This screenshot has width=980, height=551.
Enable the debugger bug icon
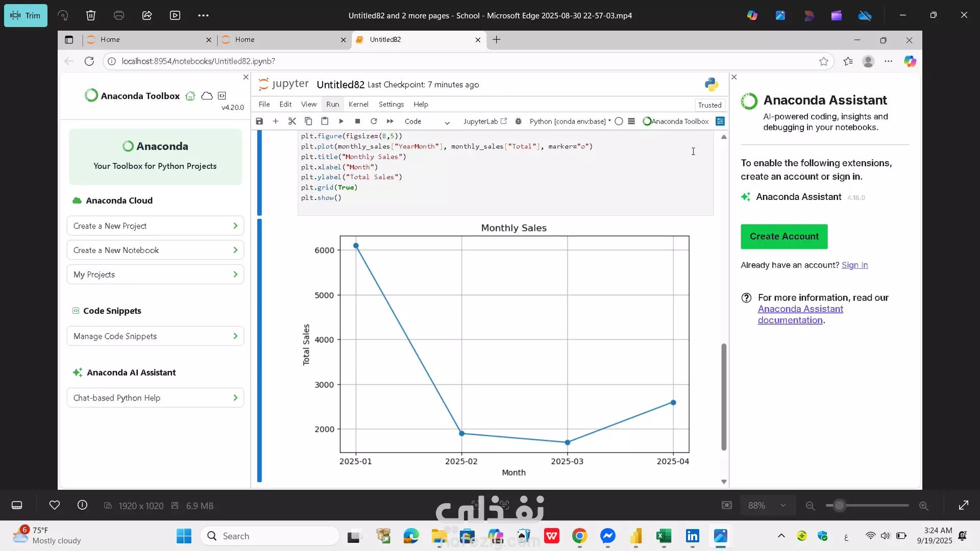(x=519, y=121)
